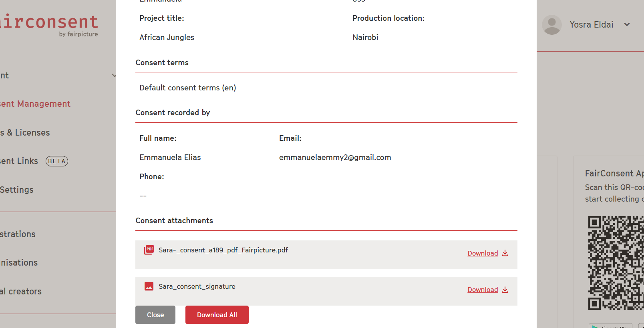Select file name Sara-_consent_a189_pdf_Fairpicture.pdf

click(223, 250)
